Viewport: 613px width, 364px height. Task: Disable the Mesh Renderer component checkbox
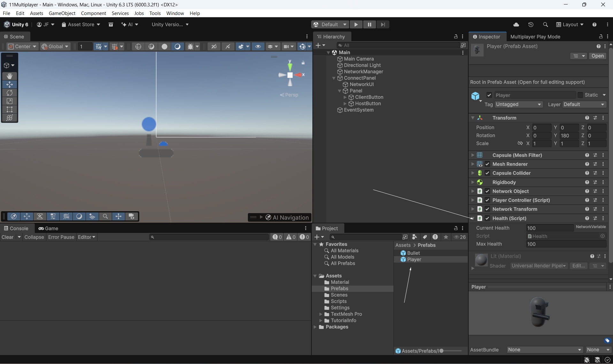click(x=487, y=164)
